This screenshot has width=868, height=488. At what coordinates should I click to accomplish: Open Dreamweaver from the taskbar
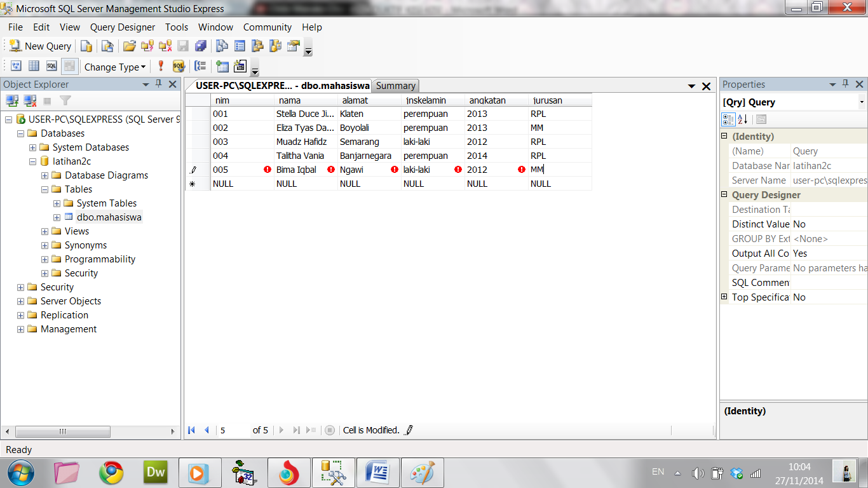156,473
